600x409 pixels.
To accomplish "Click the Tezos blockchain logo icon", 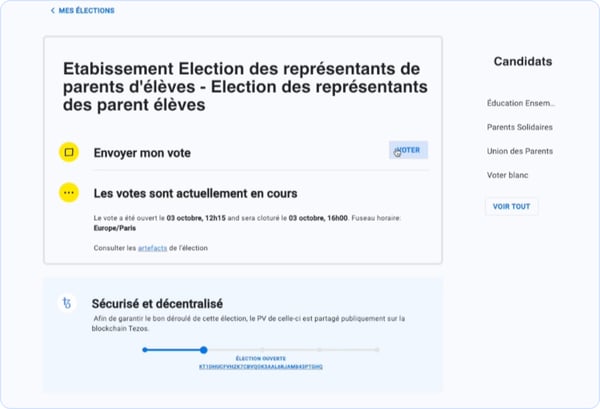I will (68, 303).
